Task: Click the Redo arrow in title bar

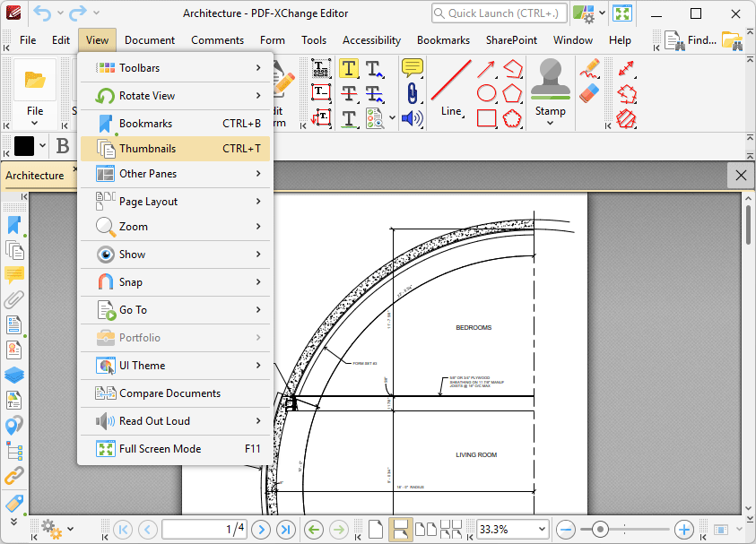Action: 78,13
